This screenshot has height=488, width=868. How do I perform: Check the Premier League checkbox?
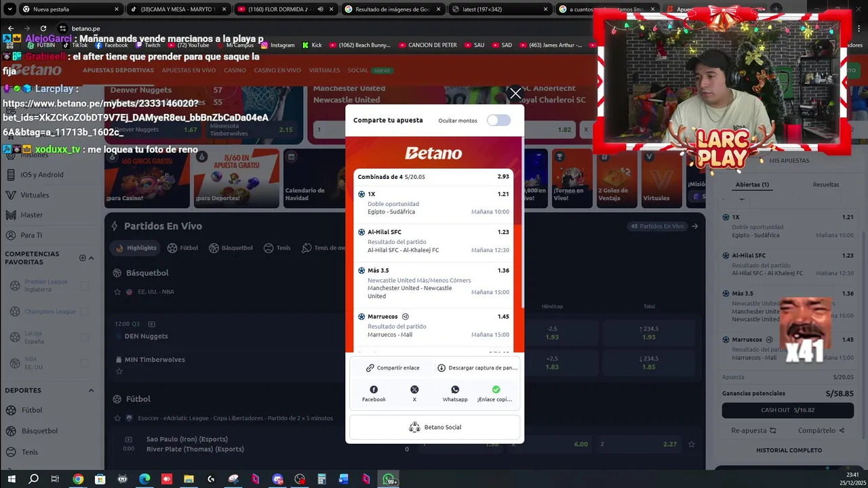[85, 285]
